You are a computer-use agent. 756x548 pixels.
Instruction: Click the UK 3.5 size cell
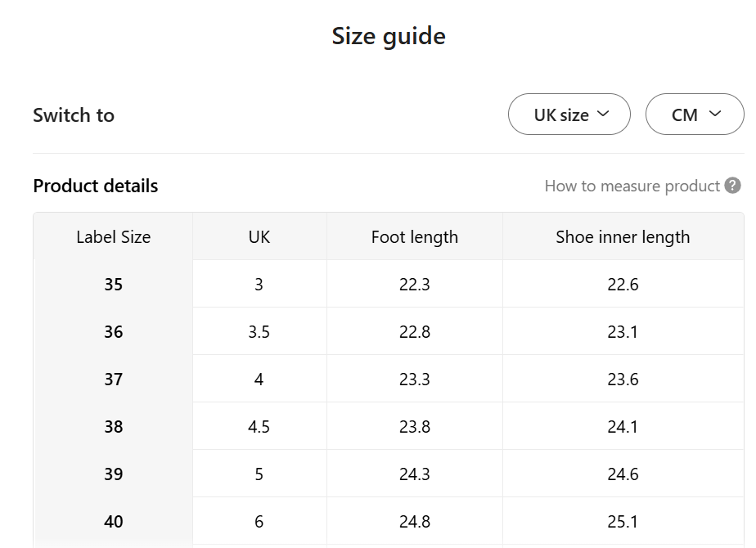[259, 332]
